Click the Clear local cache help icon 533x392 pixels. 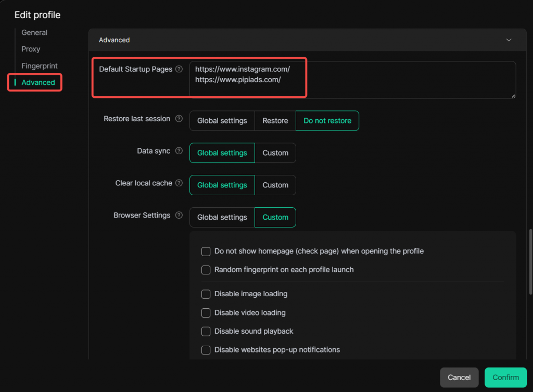point(179,183)
